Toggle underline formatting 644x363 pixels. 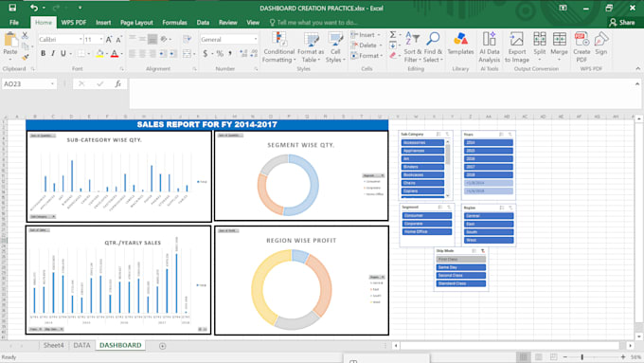tap(63, 53)
